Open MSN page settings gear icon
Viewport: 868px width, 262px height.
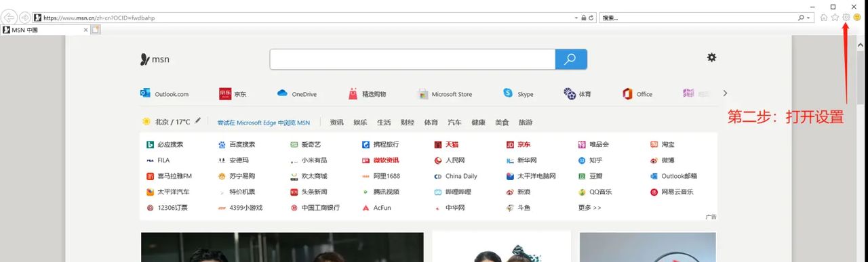point(711,58)
